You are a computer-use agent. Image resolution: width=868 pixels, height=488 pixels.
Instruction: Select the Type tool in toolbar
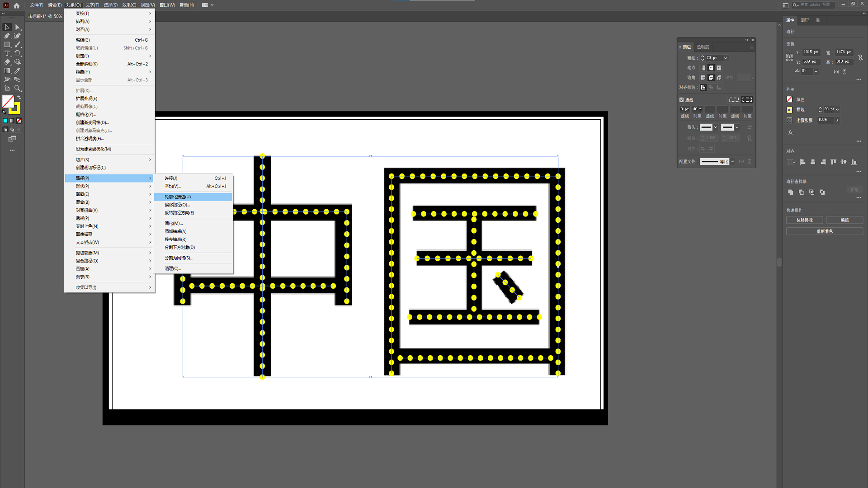[x=7, y=53]
